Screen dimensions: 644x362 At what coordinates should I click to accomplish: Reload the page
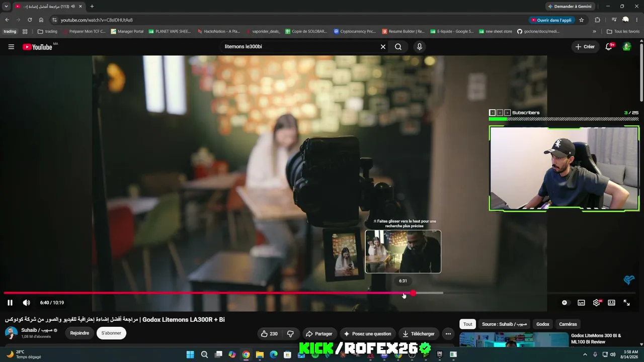[x=30, y=20]
